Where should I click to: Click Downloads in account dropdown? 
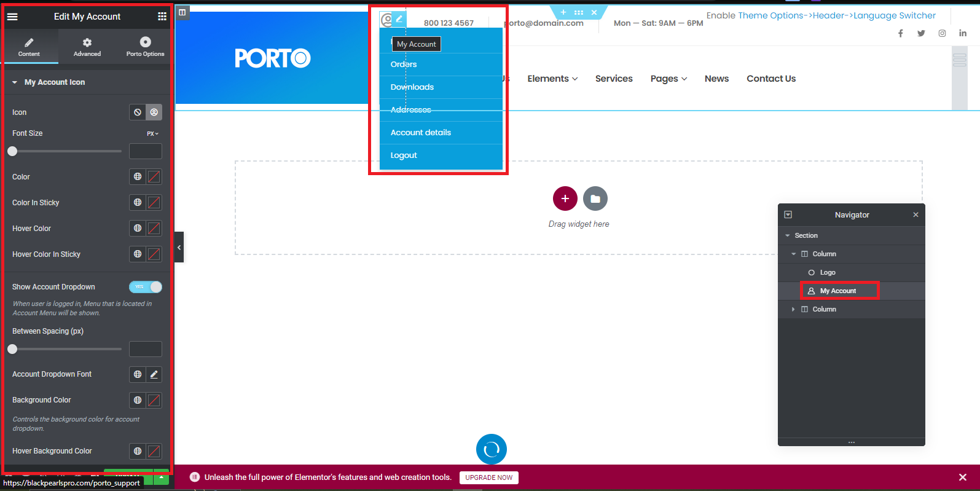click(412, 87)
